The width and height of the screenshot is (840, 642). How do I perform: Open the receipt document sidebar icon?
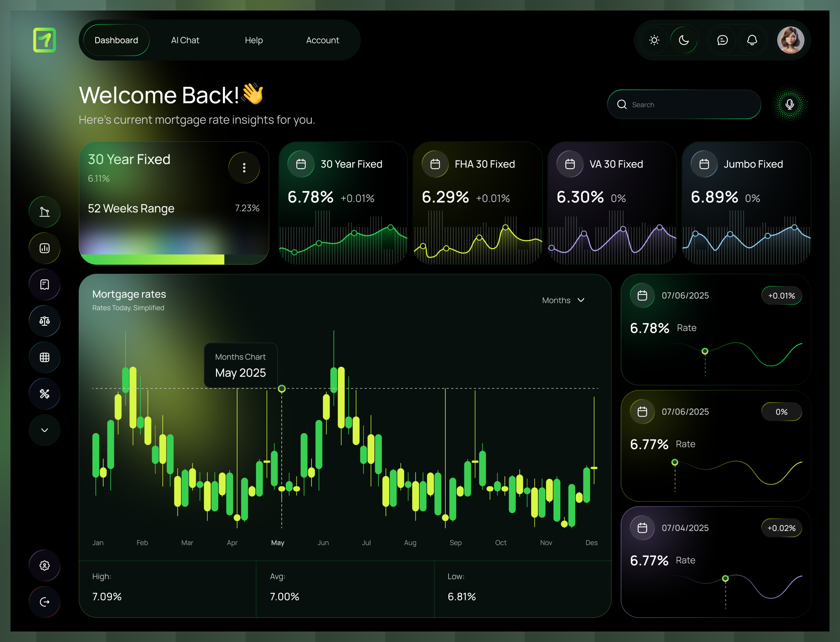pyautogui.click(x=44, y=285)
